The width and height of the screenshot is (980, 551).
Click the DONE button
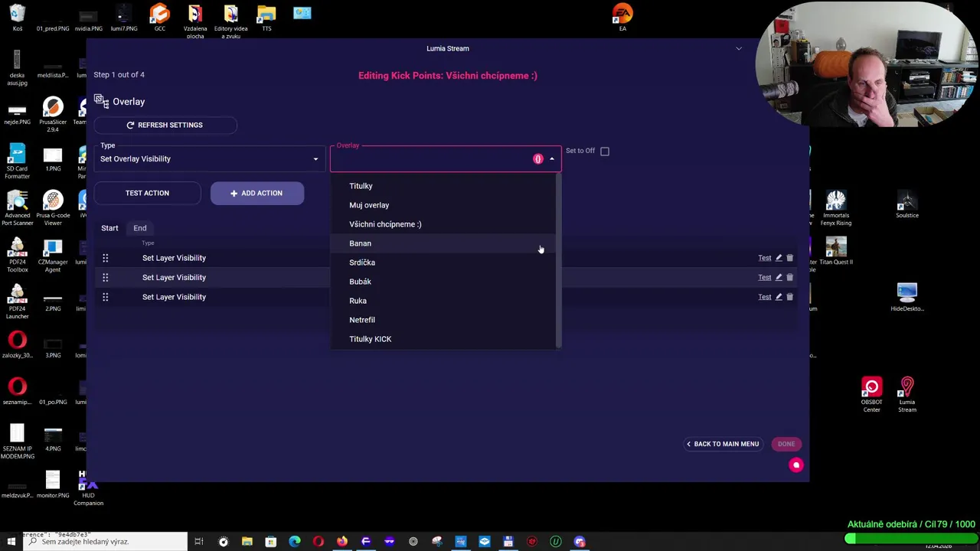tap(786, 444)
